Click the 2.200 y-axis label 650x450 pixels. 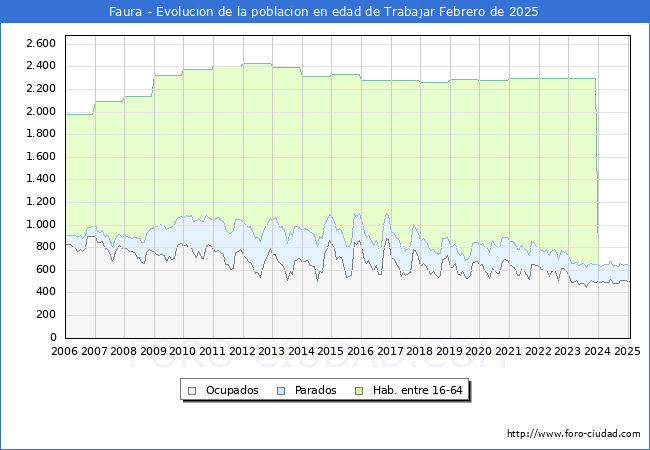coord(41,89)
